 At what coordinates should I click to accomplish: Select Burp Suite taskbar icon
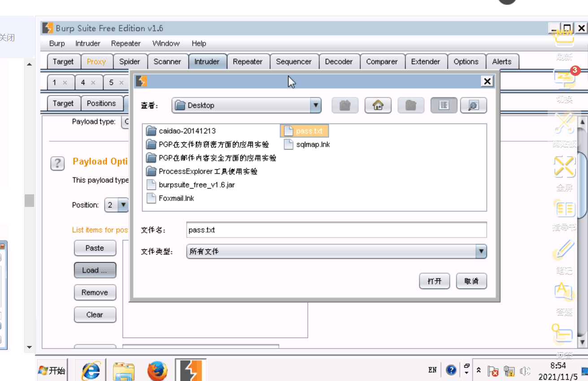coord(191,371)
